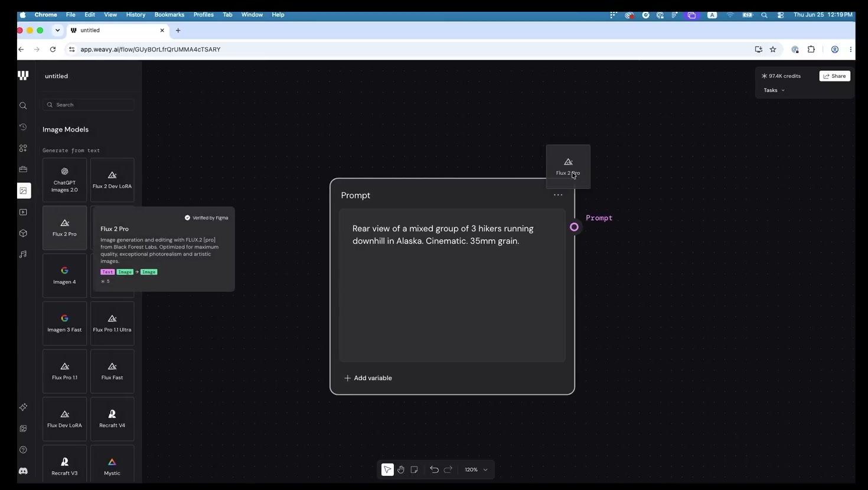Image resolution: width=868 pixels, height=490 pixels.
Task: Click the Prompt node output connector circle
Action: (x=574, y=227)
